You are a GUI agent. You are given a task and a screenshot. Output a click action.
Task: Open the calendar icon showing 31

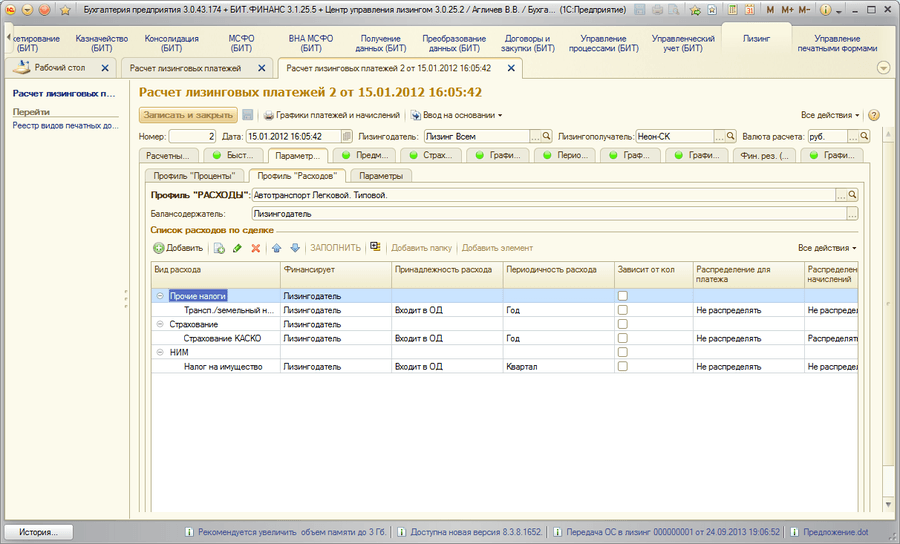click(x=750, y=10)
